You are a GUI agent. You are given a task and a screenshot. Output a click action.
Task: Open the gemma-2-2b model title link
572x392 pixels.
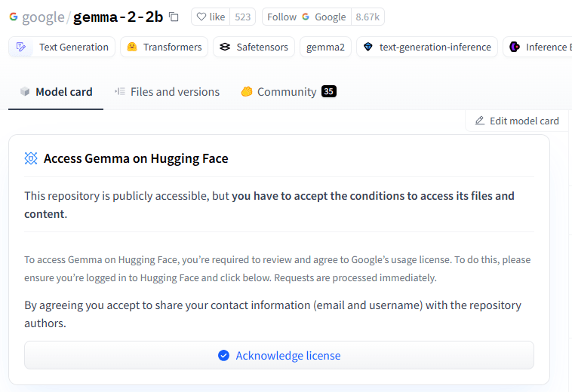pyautogui.click(x=118, y=17)
